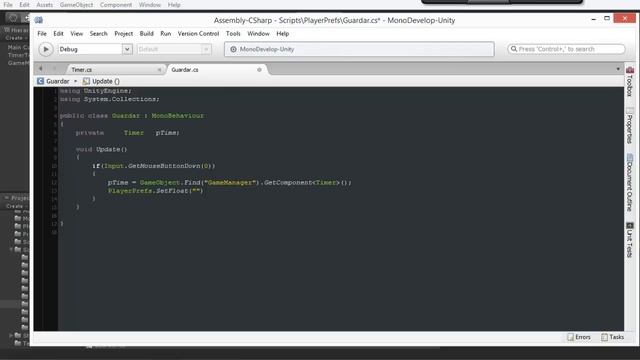Click the magnifier search icon
The width and height of the screenshot is (640, 360).
(514, 49)
